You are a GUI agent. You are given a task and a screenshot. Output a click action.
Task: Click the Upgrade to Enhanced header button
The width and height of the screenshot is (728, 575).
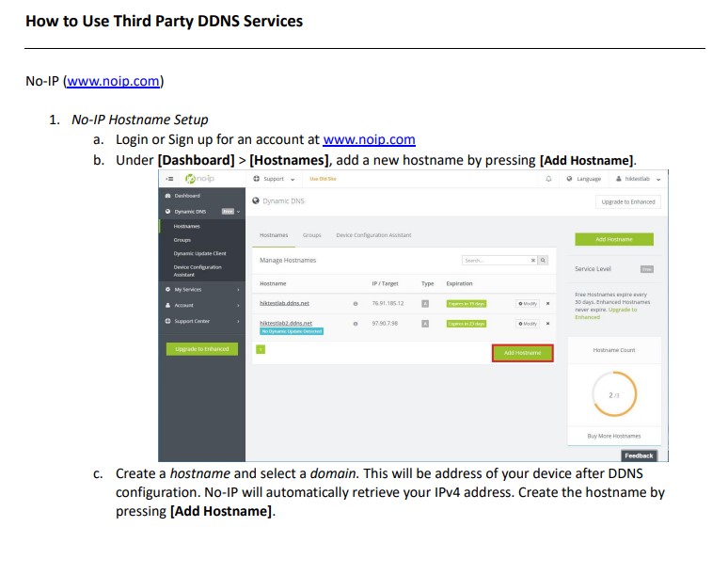(628, 202)
